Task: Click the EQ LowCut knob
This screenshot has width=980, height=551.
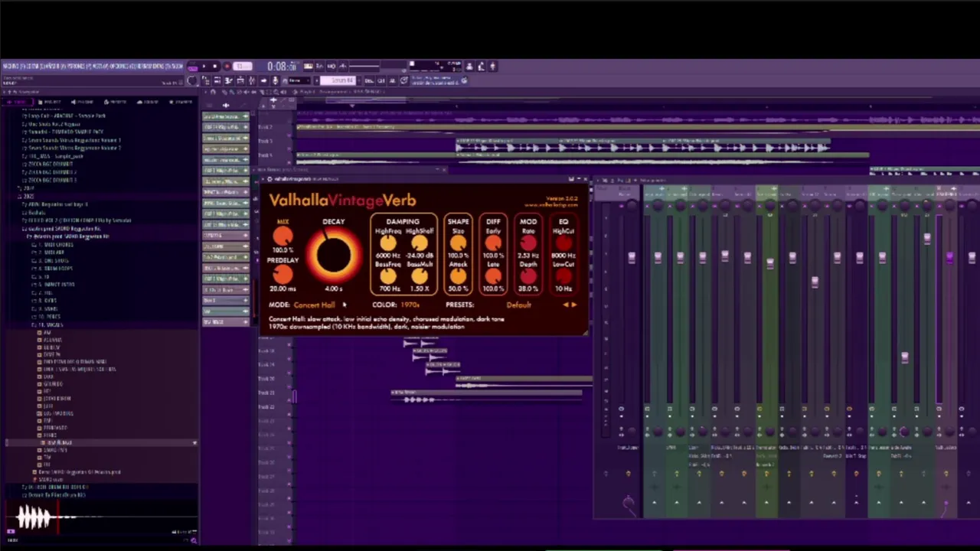Action: point(563,276)
